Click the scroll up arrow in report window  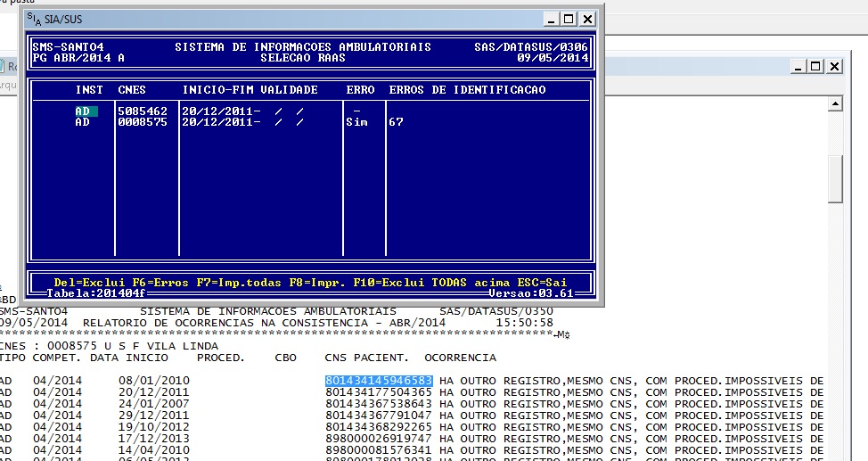pos(835,103)
